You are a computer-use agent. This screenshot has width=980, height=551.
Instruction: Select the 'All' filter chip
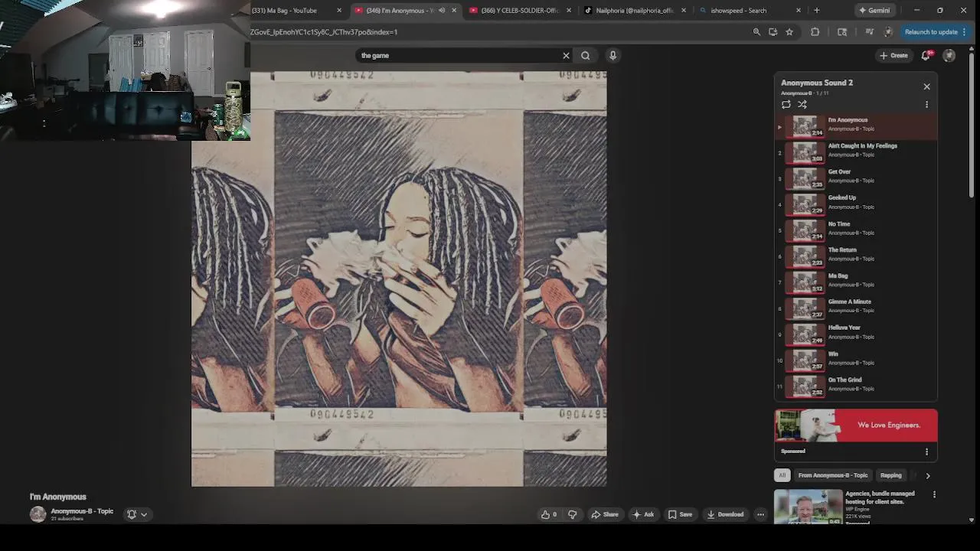(782, 475)
